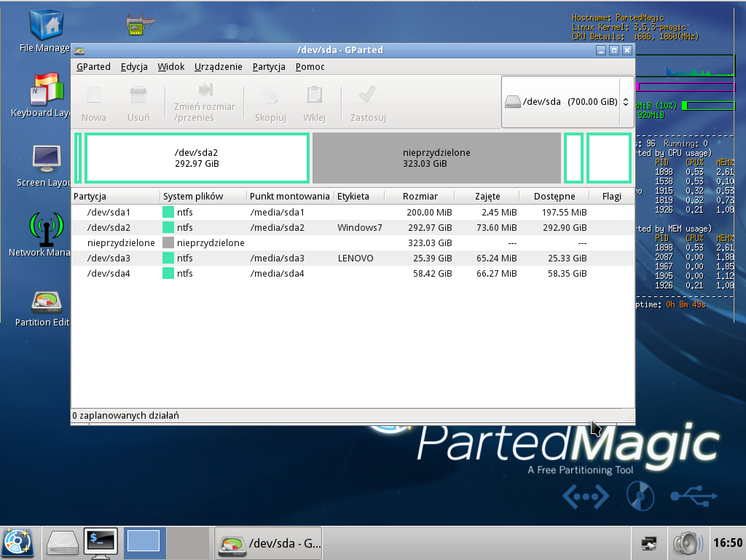Click the 58.35 GiB available cell

(567, 273)
